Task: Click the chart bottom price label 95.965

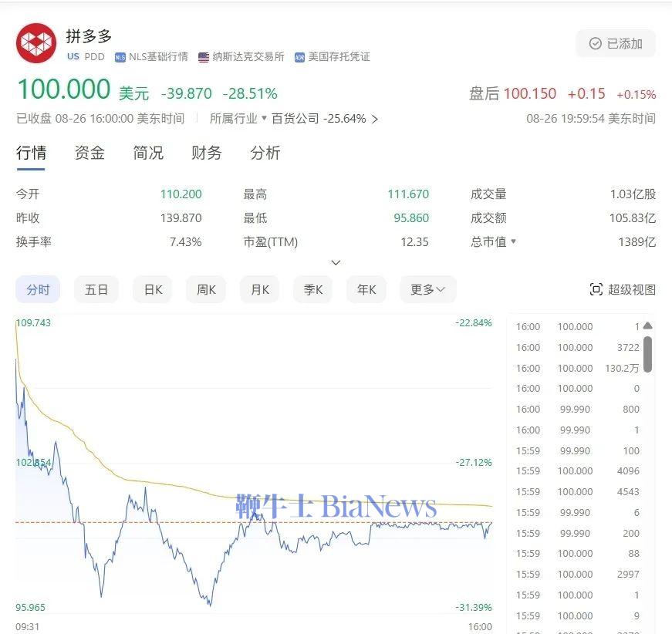Action: pyautogui.click(x=30, y=607)
